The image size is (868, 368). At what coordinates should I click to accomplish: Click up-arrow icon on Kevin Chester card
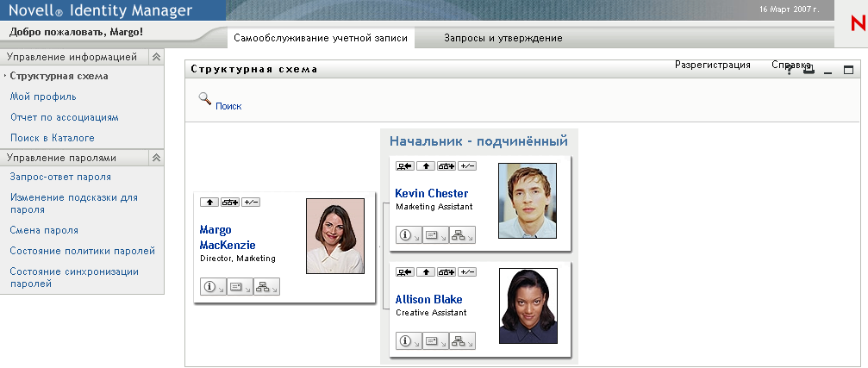426,166
